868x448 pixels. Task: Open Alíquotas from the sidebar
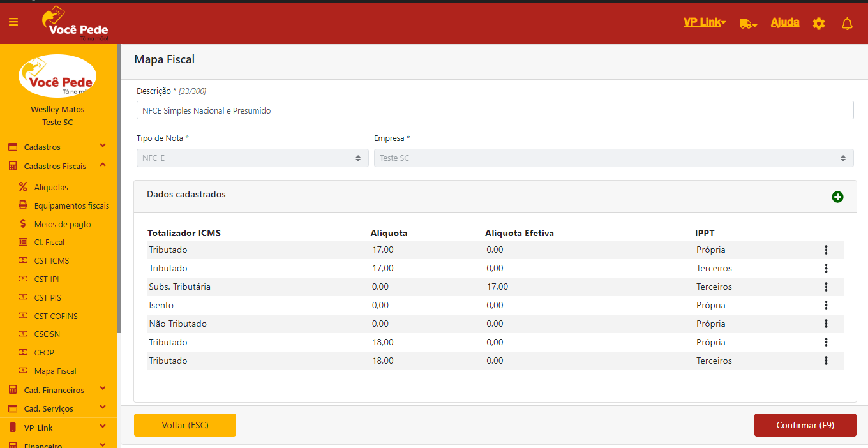51,188
